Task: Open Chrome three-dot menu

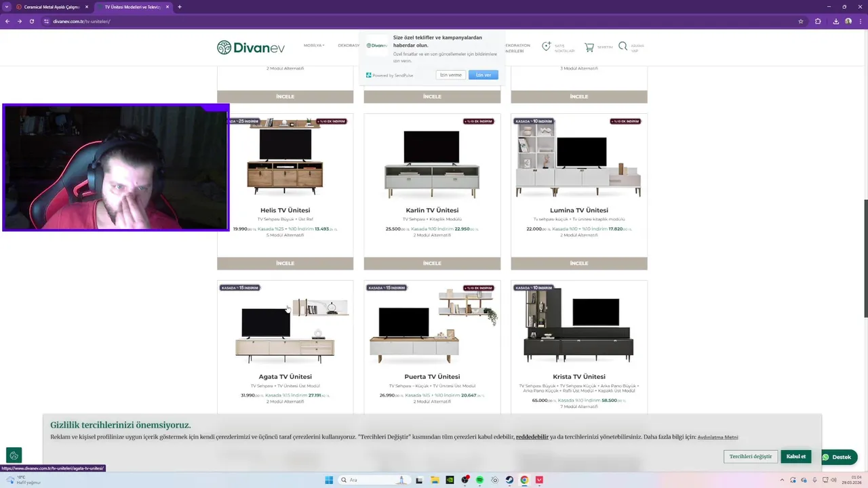Action: point(860,21)
